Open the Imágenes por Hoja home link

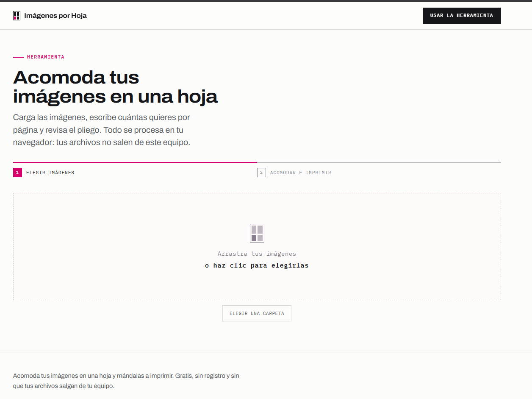[50, 16]
